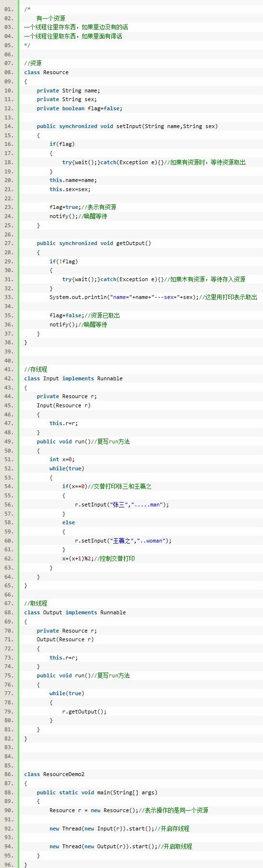Click 'new Thread(new Input(r)).start();' line
The width and height of the screenshot is (263, 868).
coord(119,829)
